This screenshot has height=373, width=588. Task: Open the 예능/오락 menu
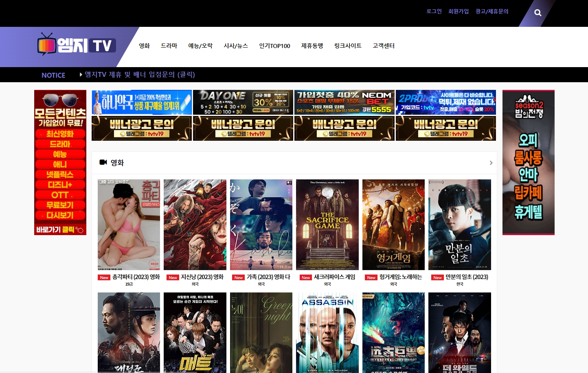200,46
